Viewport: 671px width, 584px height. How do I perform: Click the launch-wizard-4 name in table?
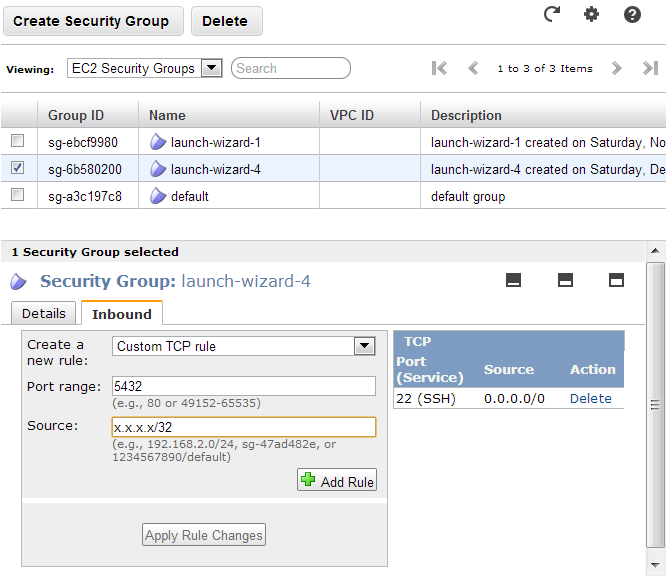[216, 169]
